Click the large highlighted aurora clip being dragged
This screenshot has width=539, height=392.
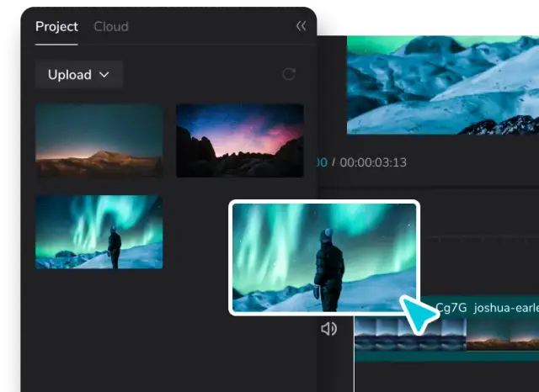(x=324, y=257)
